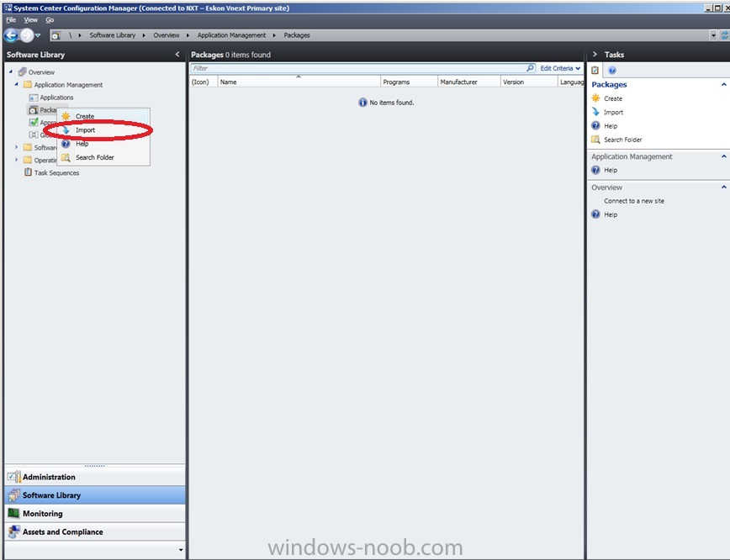Click the Import arrow icon in Tasks
730x560 pixels.
tap(595, 112)
